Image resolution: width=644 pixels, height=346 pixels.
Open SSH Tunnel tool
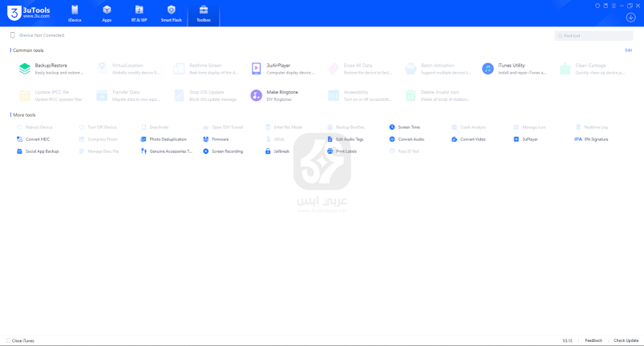tap(223, 127)
